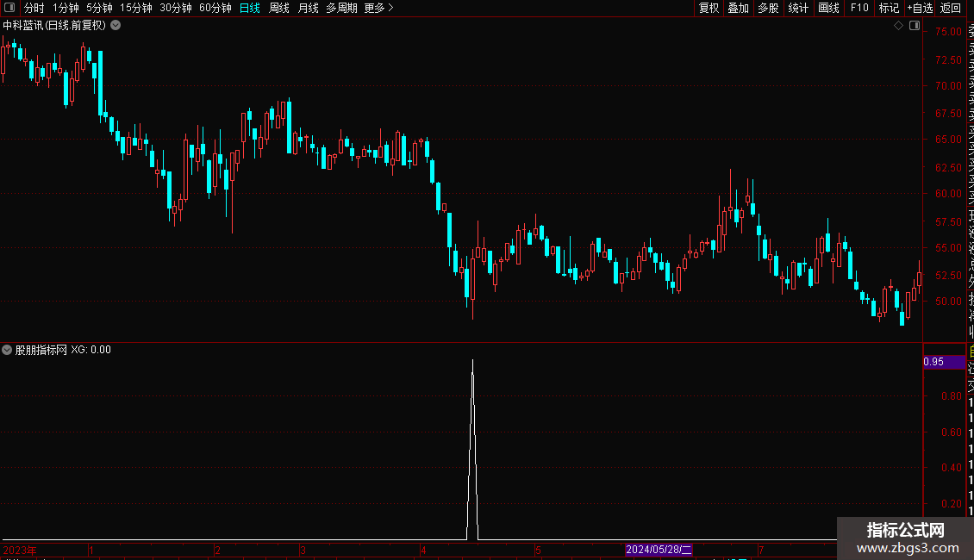The width and height of the screenshot is (974, 560).
Task: Expand the 股朋指标网 indicator dropdown arrow
Action: click(x=7, y=350)
